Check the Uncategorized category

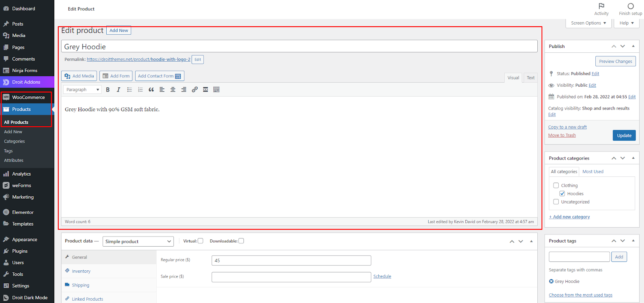click(x=556, y=202)
